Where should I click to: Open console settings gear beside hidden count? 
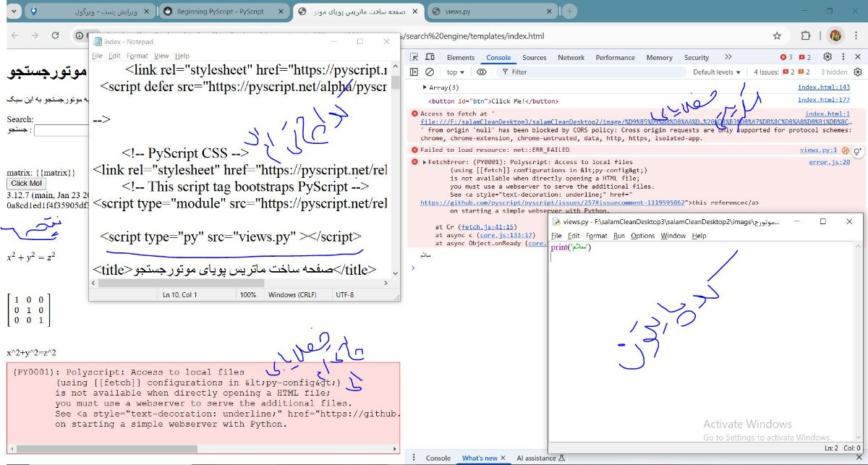858,72
